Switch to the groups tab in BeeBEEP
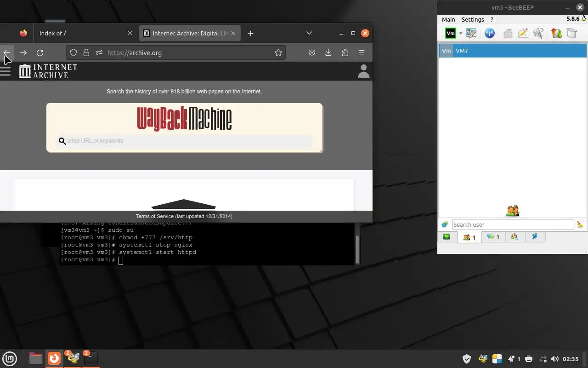 (514, 237)
